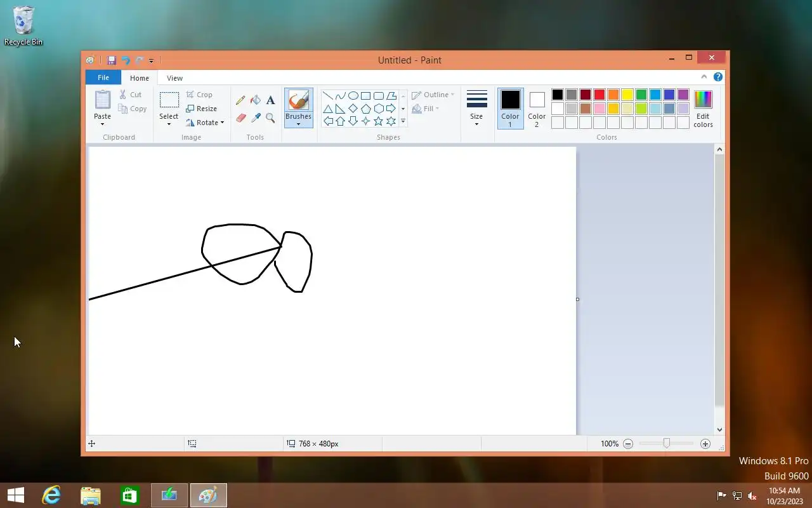Click zoom in plus button
This screenshot has height=508, width=812.
tap(705, 444)
